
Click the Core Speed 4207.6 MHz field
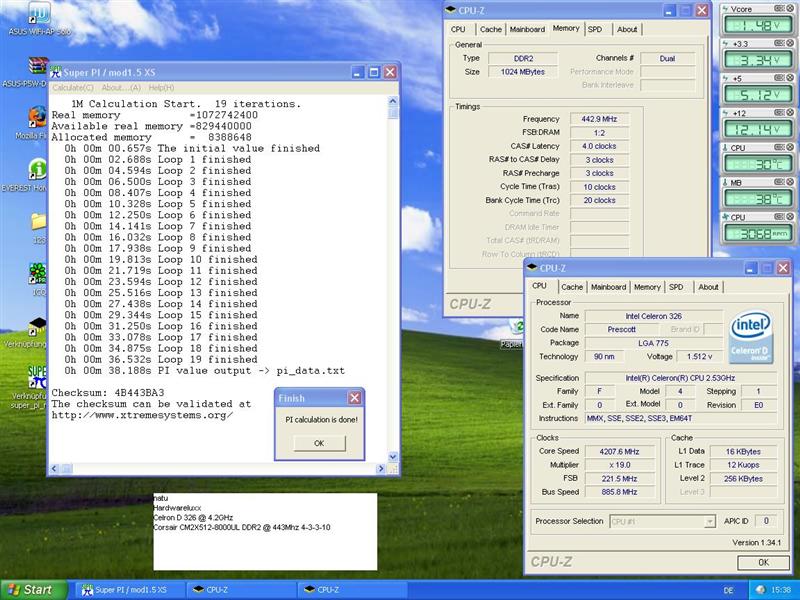(x=620, y=452)
